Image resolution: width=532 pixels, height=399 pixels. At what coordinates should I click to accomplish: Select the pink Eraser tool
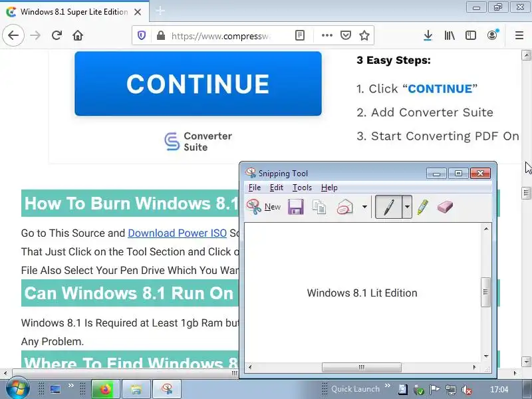click(445, 207)
